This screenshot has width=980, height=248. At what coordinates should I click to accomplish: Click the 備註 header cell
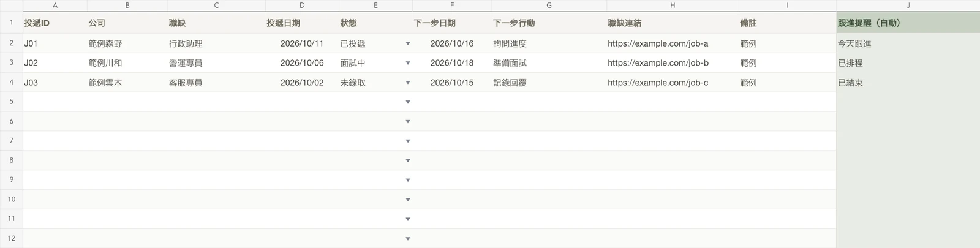coord(788,23)
